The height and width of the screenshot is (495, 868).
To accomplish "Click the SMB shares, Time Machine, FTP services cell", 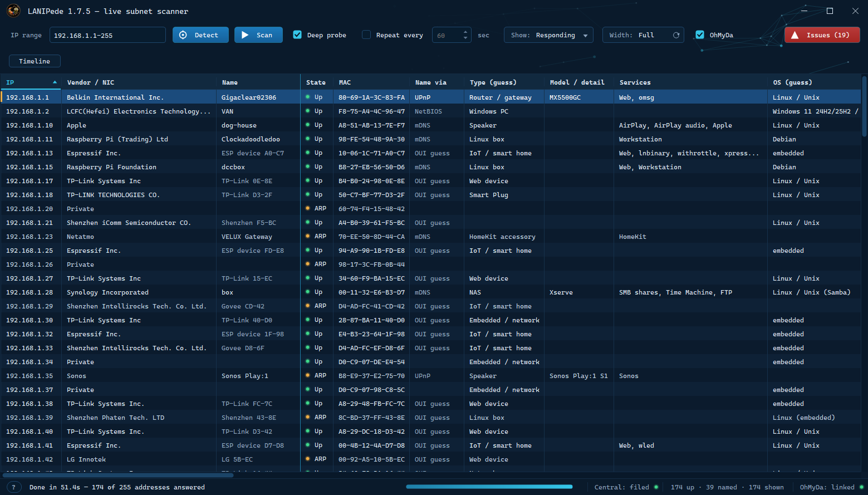I will (690, 292).
